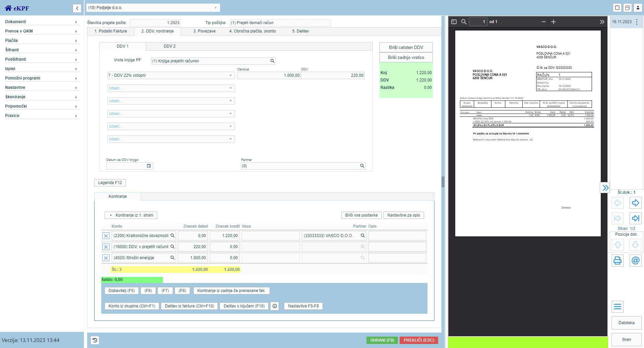The width and height of the screenshot is (644, 348).
Task: Zoom in the PDF preview
Action: click(x=553, y=22)
